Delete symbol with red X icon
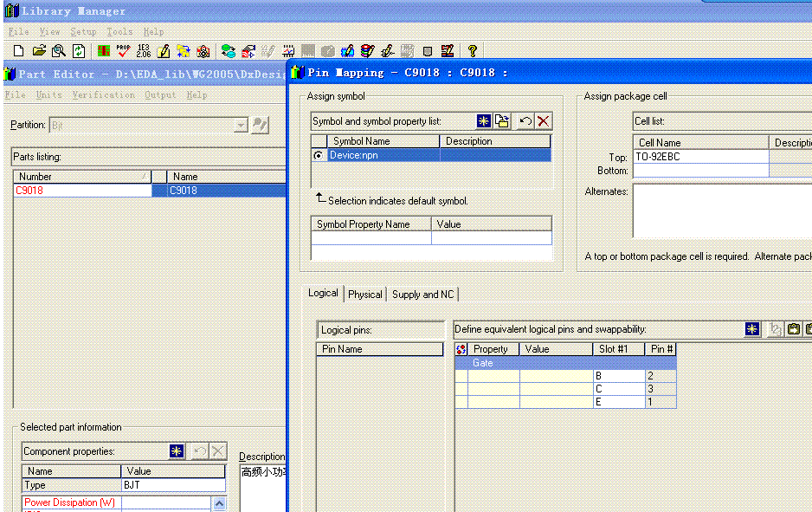The width and height of the screenshot is (812, 512). (x=543, y=121)
